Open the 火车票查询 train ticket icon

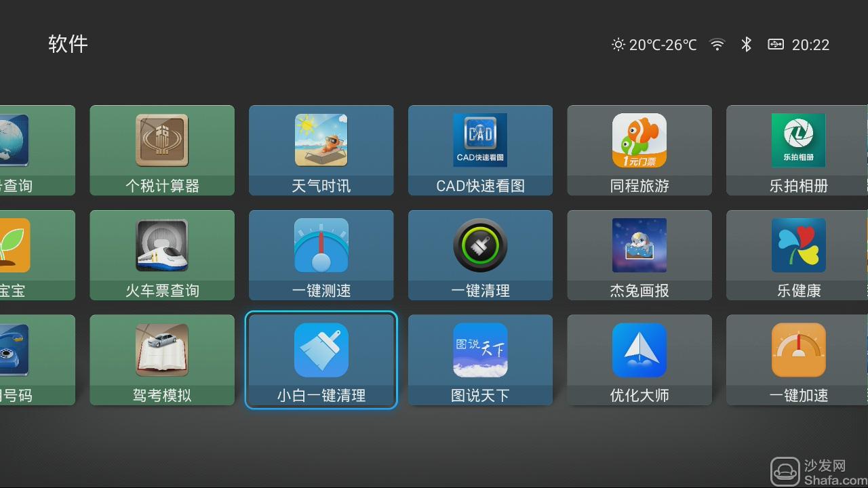[162, 245]
